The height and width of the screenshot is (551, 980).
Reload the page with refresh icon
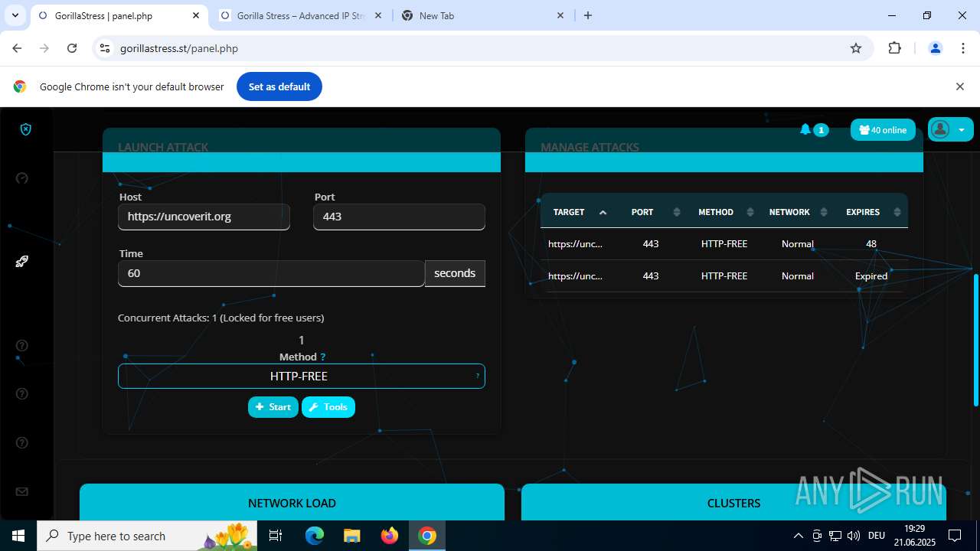point(72,48)
